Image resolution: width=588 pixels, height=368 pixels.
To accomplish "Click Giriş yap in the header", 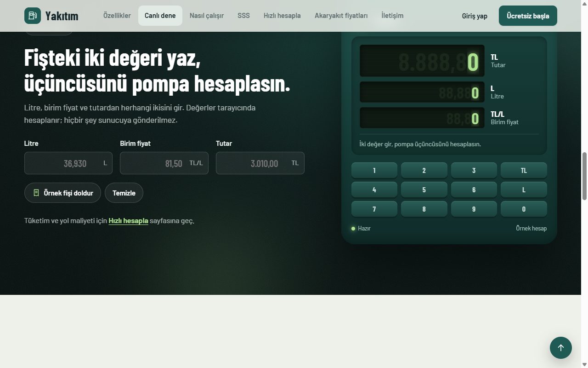I will click(x=475, y=16).
